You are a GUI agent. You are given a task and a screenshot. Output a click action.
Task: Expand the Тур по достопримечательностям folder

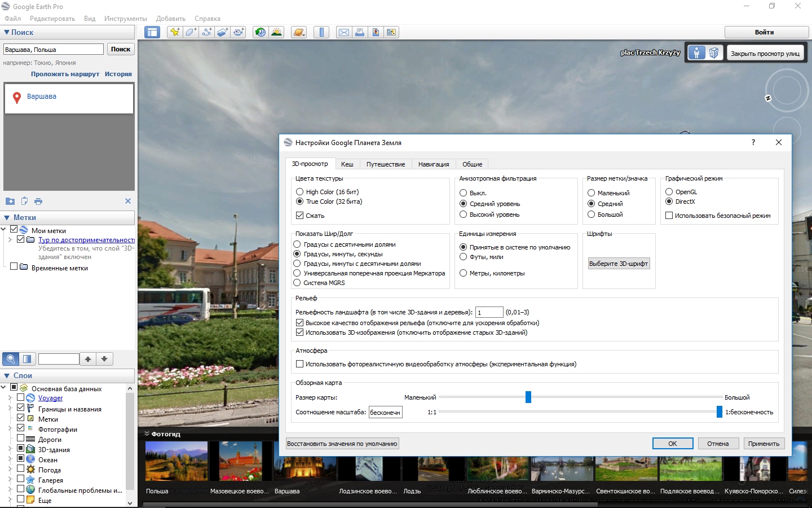10,239
